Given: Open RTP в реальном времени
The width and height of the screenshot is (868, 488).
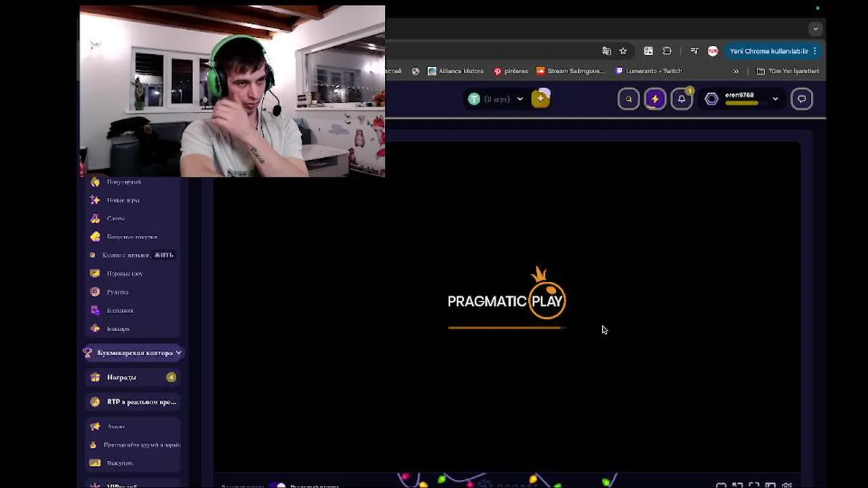Looking at the screenshot, I should point(133,401).
